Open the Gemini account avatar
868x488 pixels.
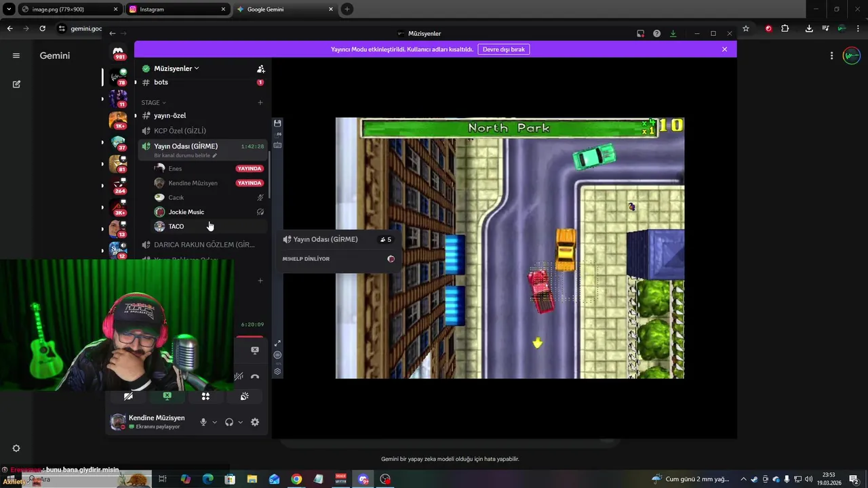point(852,56)
